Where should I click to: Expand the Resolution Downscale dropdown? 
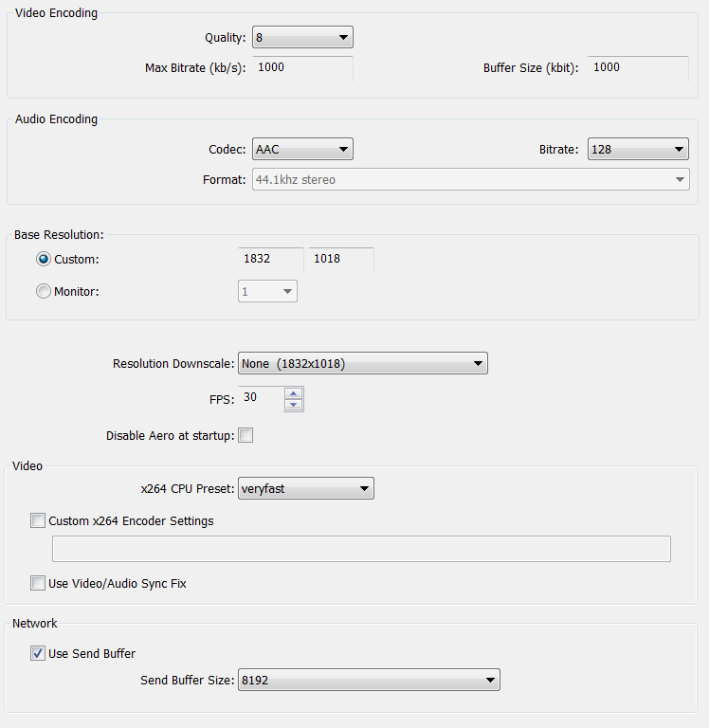pyautogui.click(x=363, y=363)
